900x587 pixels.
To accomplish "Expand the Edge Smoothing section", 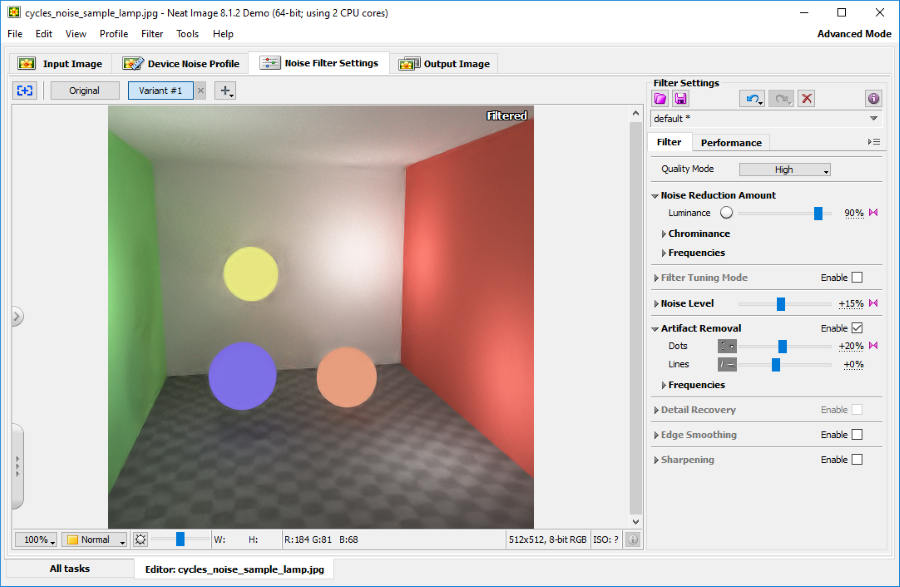I will click(x=656, y=435).
